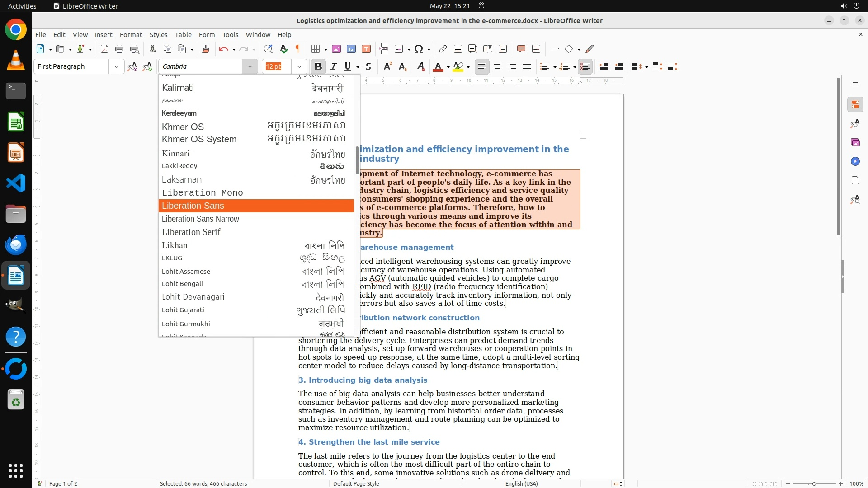This screenshot has height=488, width=868.
Task: Collapse the font name dropdown arrow
Action: [x=250, y=66]
